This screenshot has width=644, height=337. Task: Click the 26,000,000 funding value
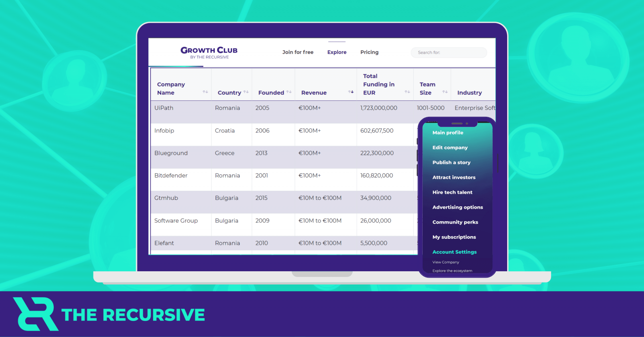(376, 221)
